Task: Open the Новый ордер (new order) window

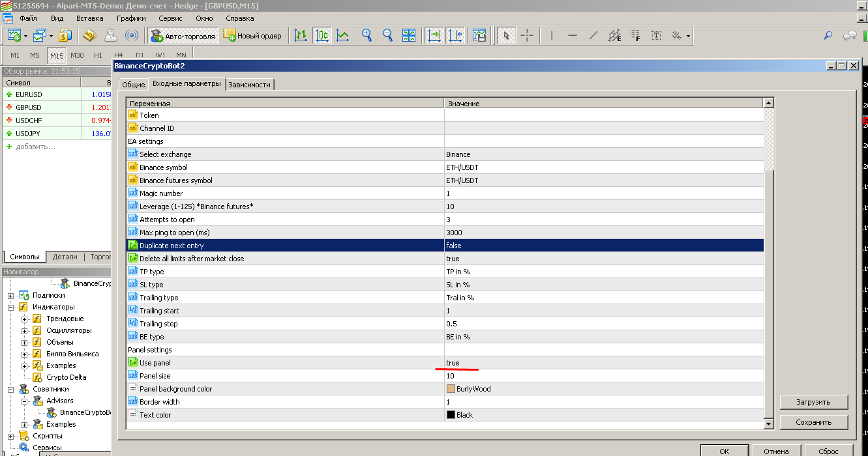Action: click(252, 36)
